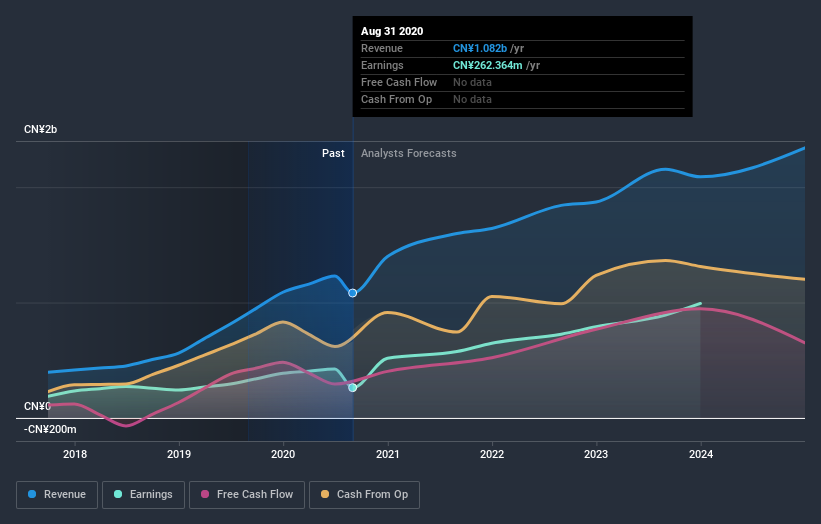The width and height of the screenshot is (821, 524).
Task: Toggle the Revenue legend button
Action: 57,495
